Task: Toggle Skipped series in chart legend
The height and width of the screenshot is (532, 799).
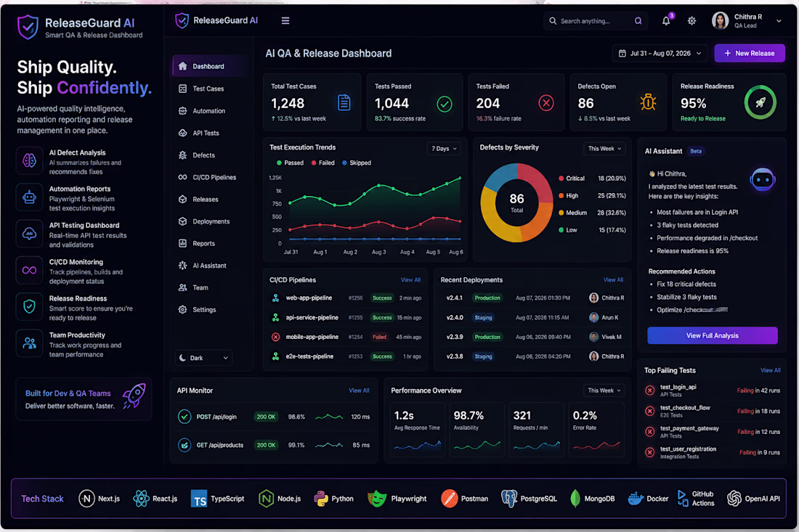Action: [x=356, y=163]
